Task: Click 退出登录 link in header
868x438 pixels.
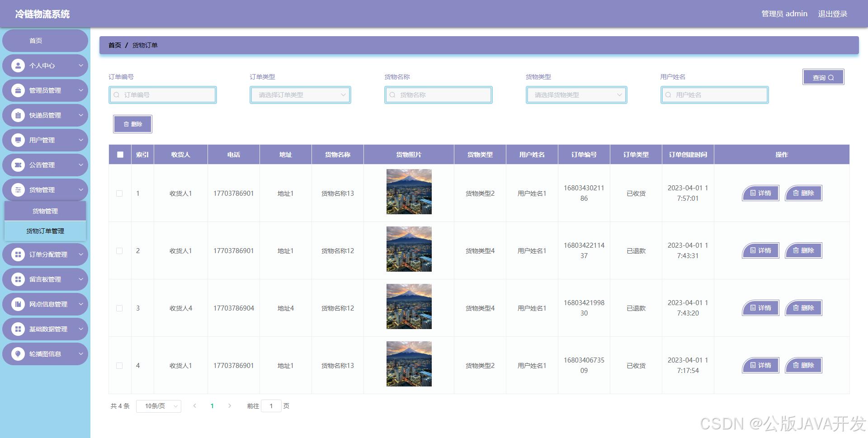Action: 833,14
